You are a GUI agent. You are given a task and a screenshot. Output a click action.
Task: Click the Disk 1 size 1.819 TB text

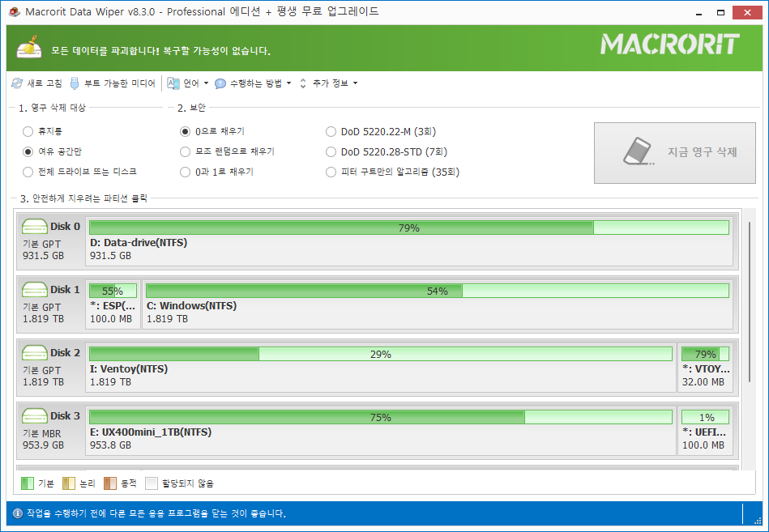(43, 319)
